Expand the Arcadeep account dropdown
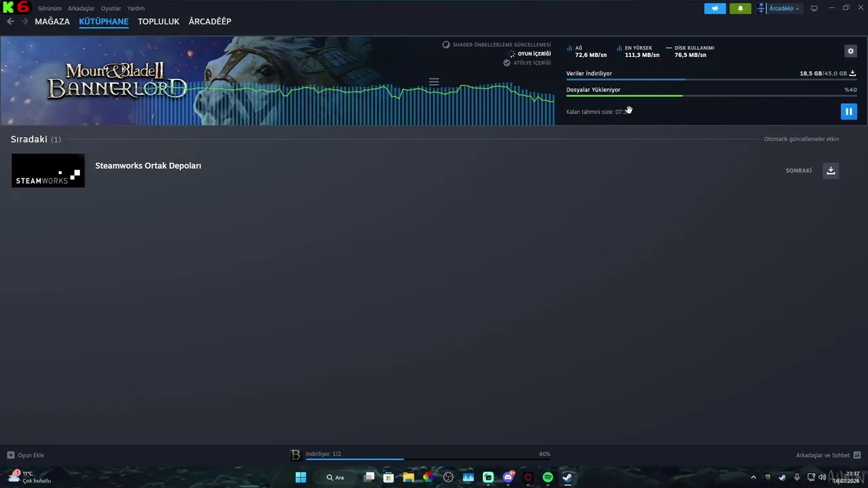The height and width of the screenshot is (488, 868). [x=784, y=8]
